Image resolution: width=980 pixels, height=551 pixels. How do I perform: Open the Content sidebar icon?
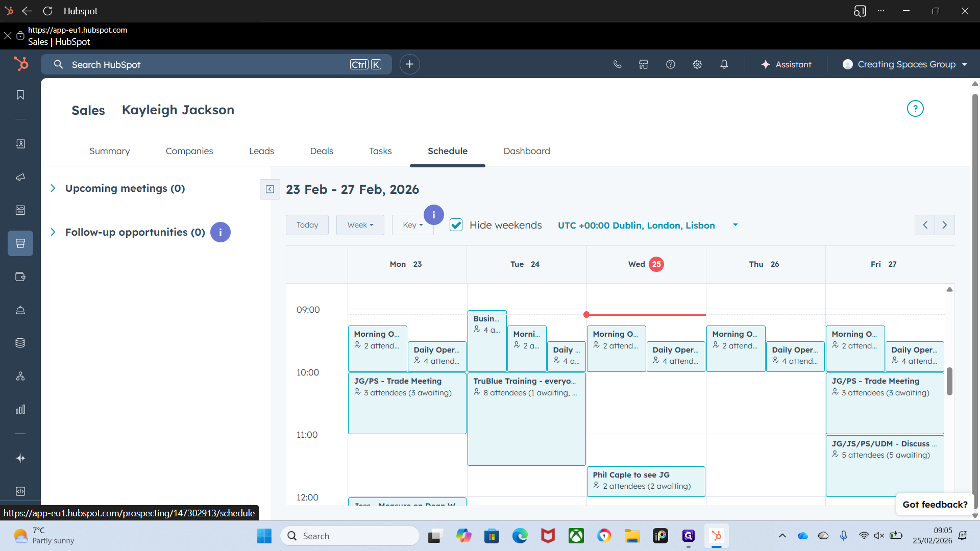(20, 210)
